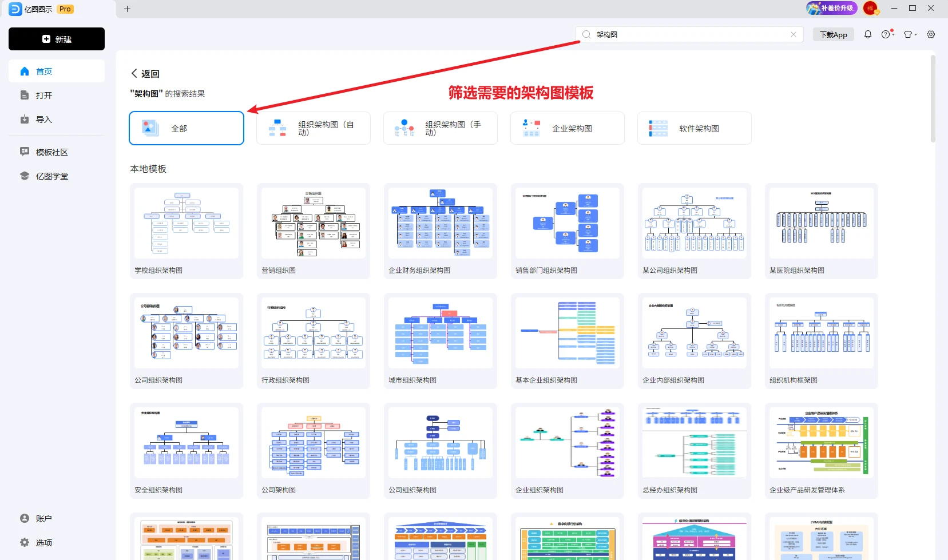Click the 新建 button

pyautogui.click(x=57, y=39)
